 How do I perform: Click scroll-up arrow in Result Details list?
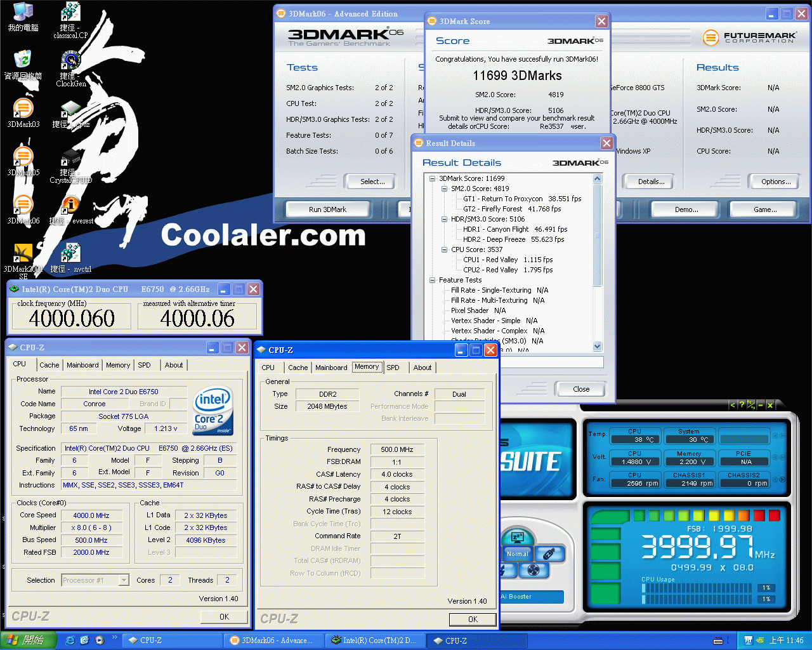tap(597, 179)
